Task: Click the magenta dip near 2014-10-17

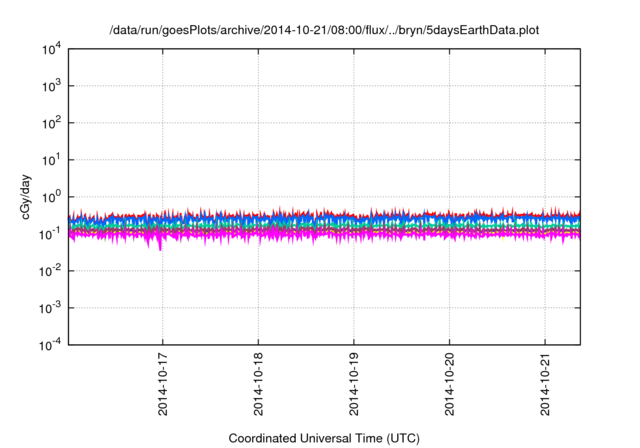Action: (160, 246)
